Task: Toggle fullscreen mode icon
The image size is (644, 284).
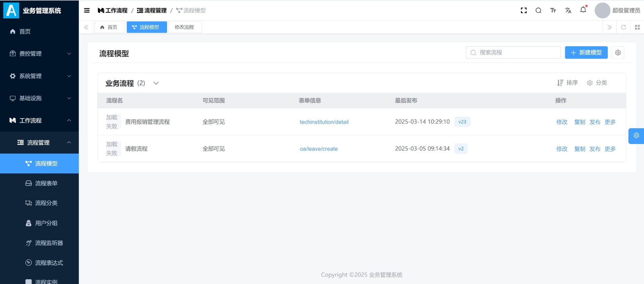Action: pyautogui.click(x=524, y=10)
